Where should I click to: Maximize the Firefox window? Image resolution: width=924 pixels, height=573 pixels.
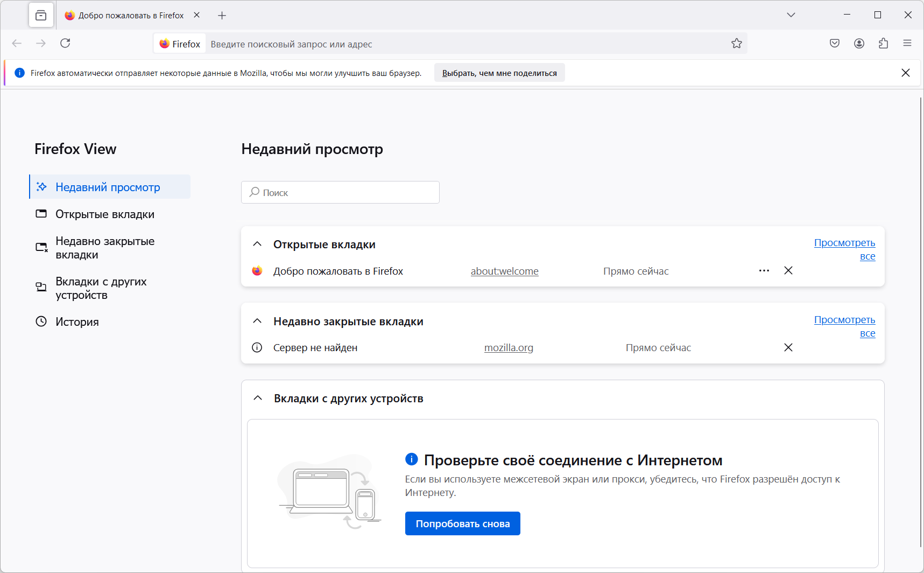coord(878,15)
